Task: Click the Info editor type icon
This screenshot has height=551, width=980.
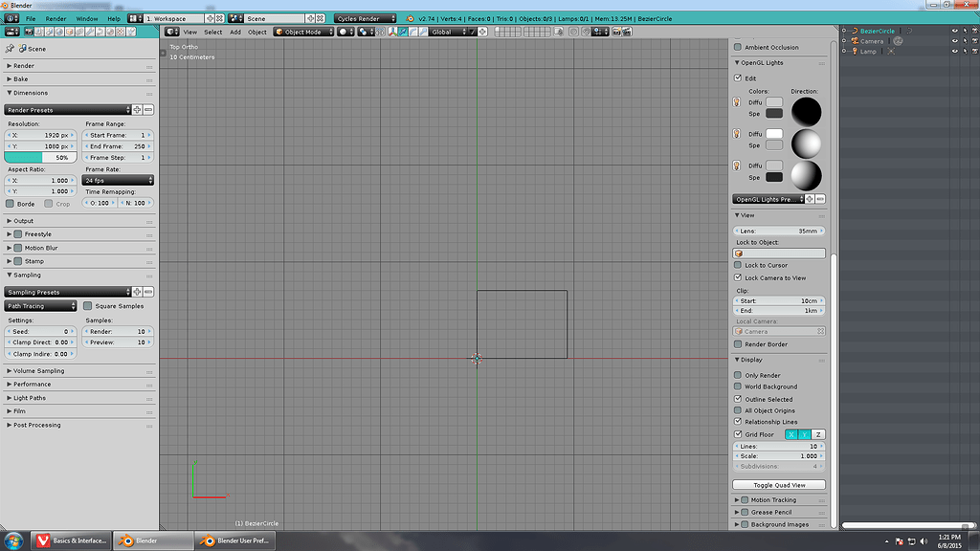Action: tap(11, 19)
